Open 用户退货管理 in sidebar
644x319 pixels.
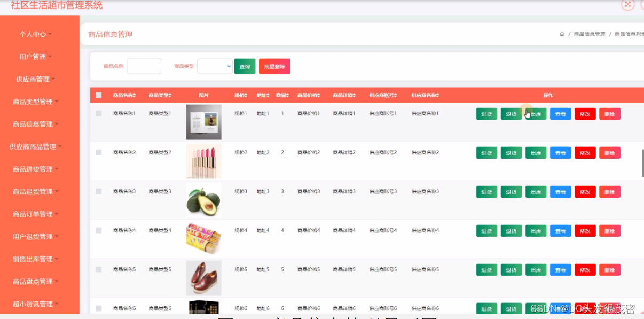[x=36, y=236]
